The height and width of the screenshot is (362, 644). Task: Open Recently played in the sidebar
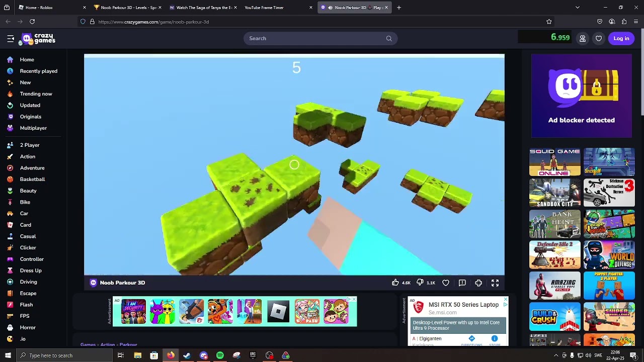coord(38,71)
